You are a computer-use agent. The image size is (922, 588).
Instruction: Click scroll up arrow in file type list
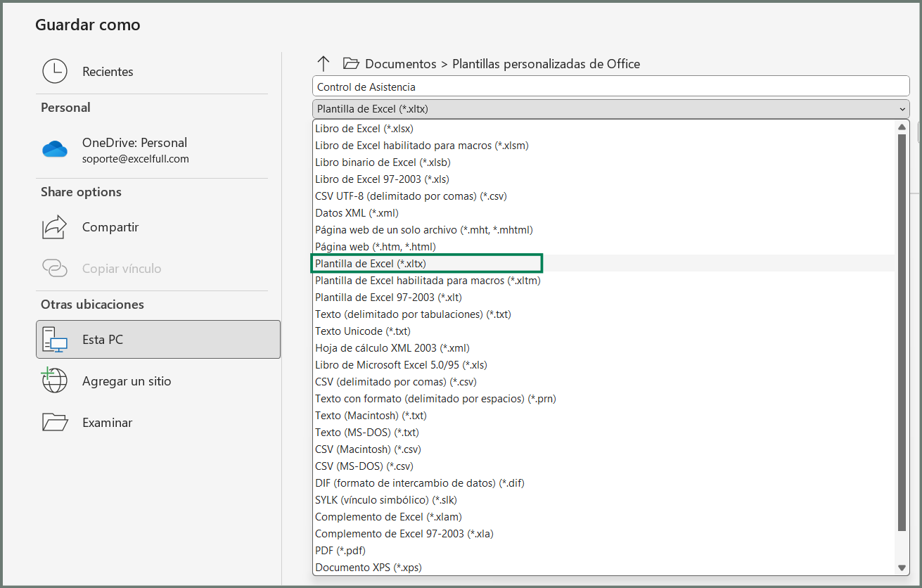click(902, 127)
